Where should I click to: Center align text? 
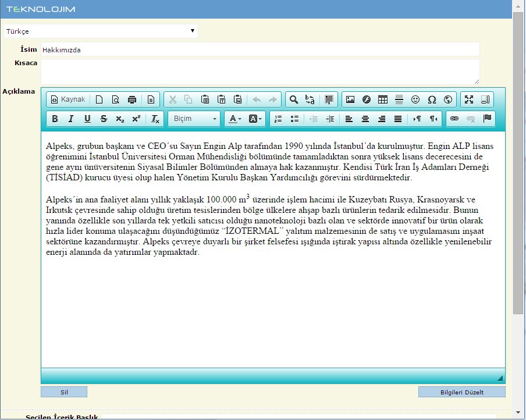point(365,119)
